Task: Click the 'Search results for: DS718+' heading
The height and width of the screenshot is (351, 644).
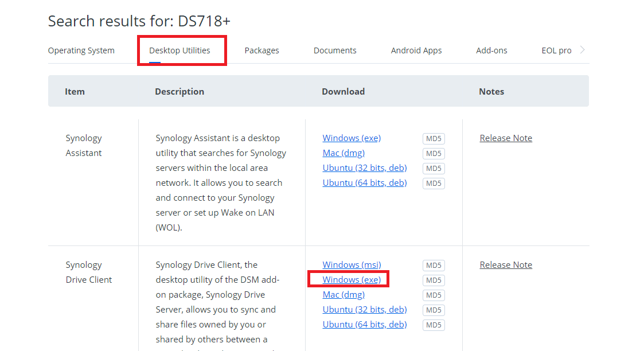Action: (139, 21)
